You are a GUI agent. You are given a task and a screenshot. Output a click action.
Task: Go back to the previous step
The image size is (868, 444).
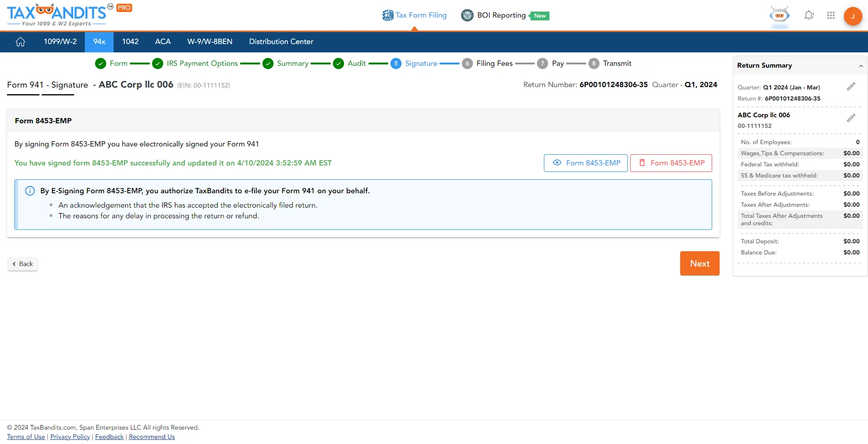coord(23,264)
